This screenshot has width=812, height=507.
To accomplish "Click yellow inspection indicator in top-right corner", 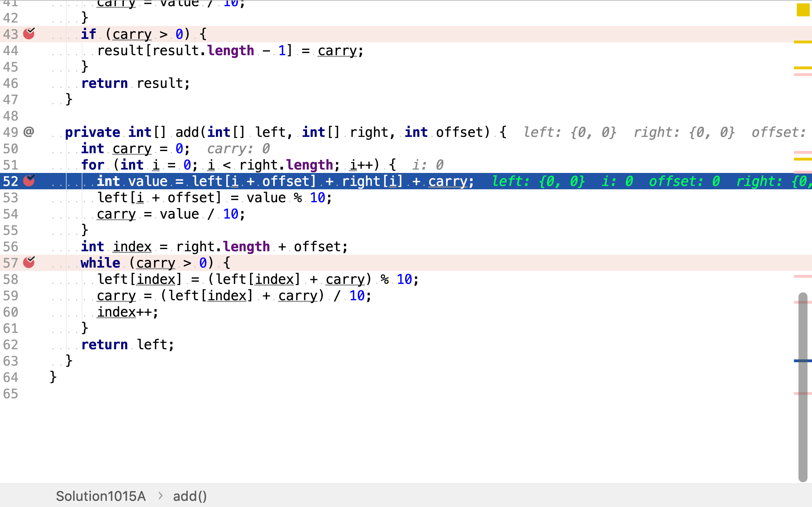I will (x=803, y=10).
